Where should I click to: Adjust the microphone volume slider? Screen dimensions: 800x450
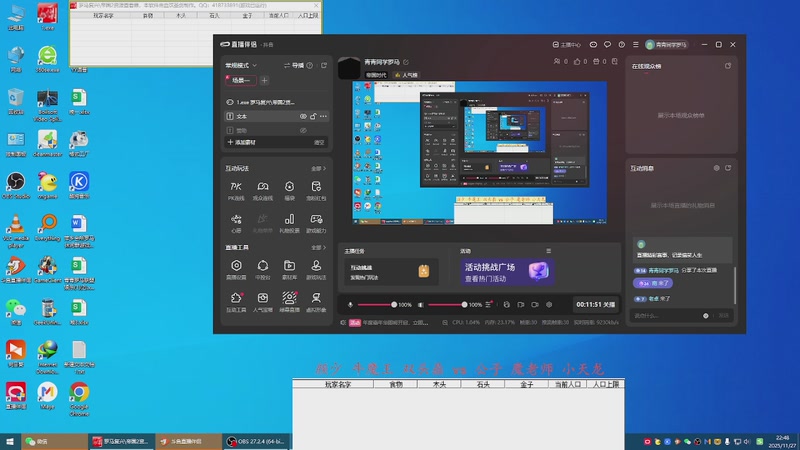[377, 305]
